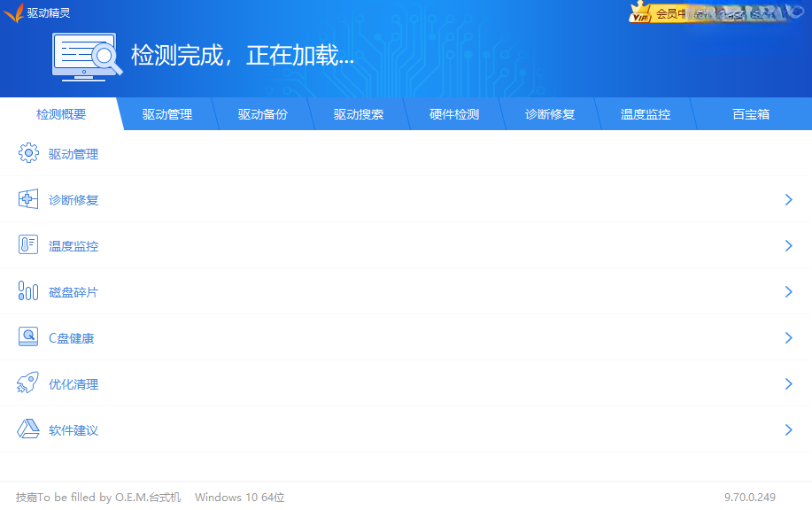812x510 pixels.
Task: Click the 驱动管理 gear icon
Action: (28, 153)
